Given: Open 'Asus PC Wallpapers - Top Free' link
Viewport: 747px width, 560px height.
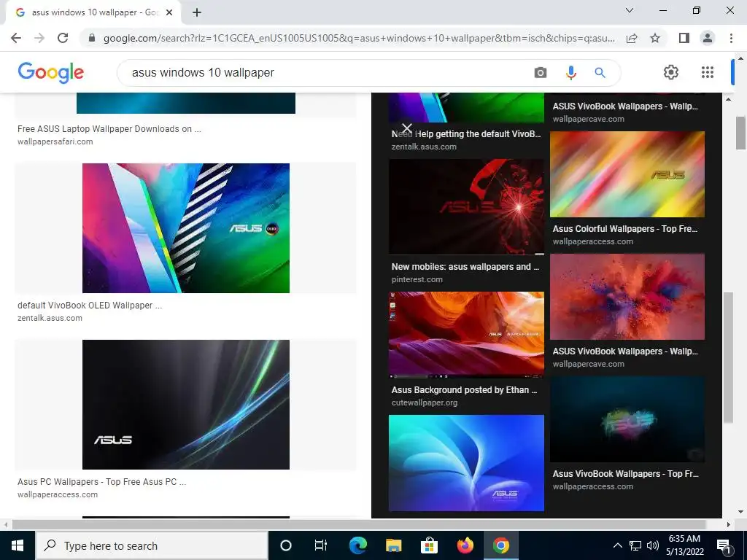Looking at the screenshot, I should (x=101, y=481).
